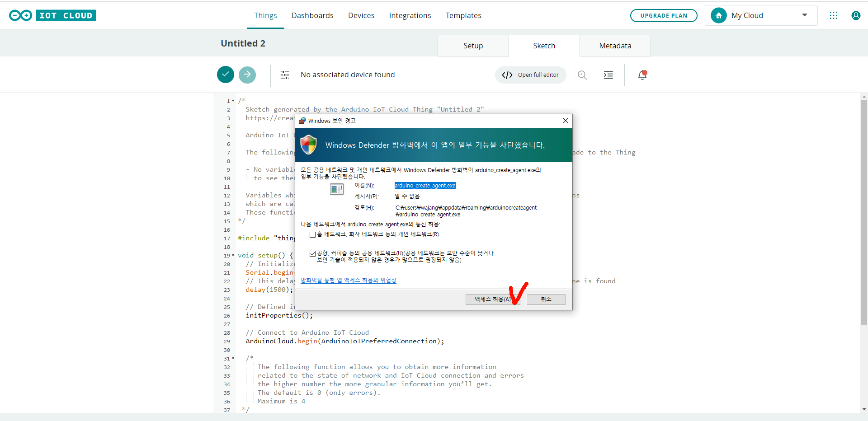Image resolution: width=868 pixels, height=421 pixels.
Task: Click the Untitled 2 thing title
Action: 243,43
